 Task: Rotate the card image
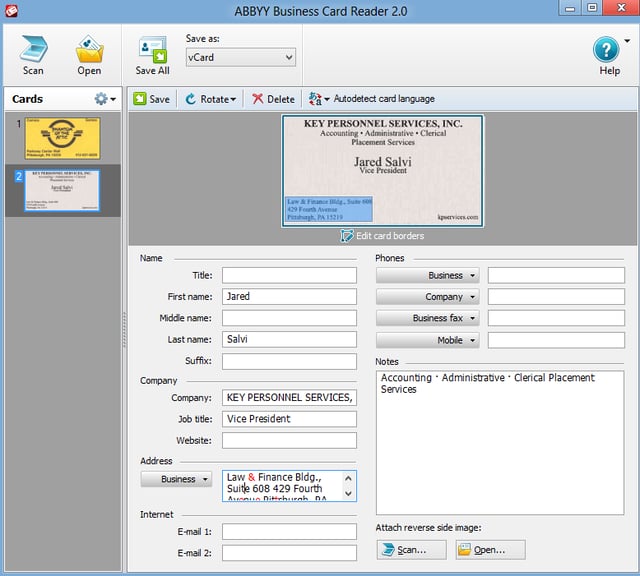click(211, 99)
